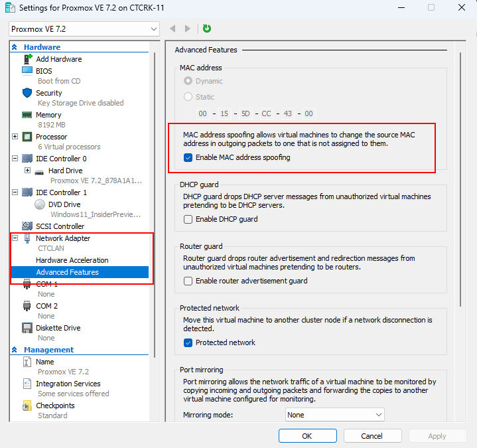Click the last MAC address octet field

click(x=308, y=113)
